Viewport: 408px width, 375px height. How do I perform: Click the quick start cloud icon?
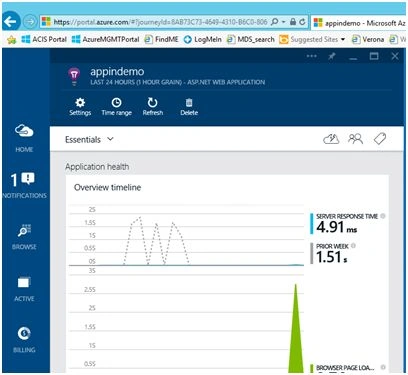[x=331, y=139]
